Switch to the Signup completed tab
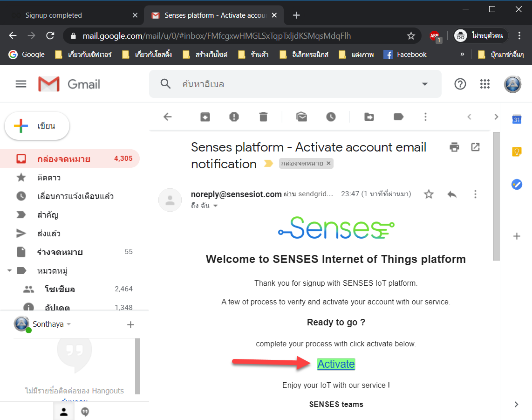The image size is (532, 420). [71, 15]
